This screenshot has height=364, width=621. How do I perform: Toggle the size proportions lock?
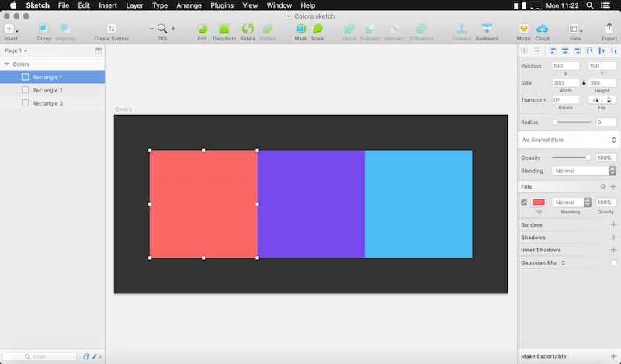(x=584, y=83)
